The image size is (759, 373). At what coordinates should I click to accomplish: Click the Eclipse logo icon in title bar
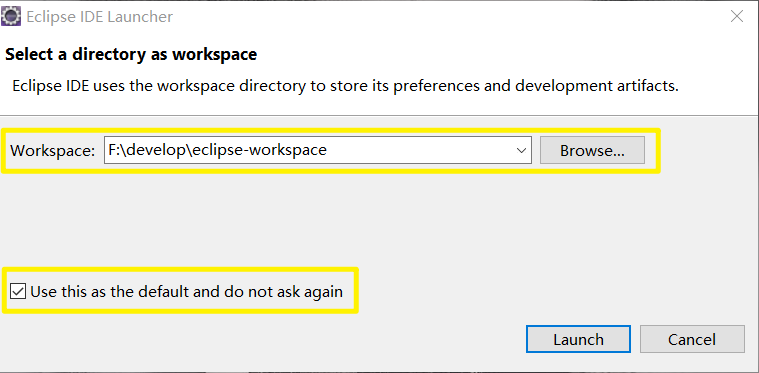pos(11,16)
